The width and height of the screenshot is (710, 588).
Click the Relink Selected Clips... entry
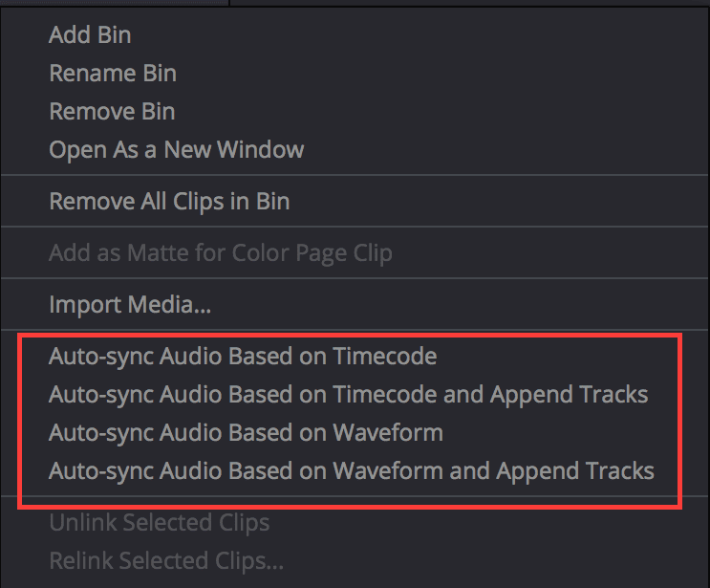tap(166, 561)
